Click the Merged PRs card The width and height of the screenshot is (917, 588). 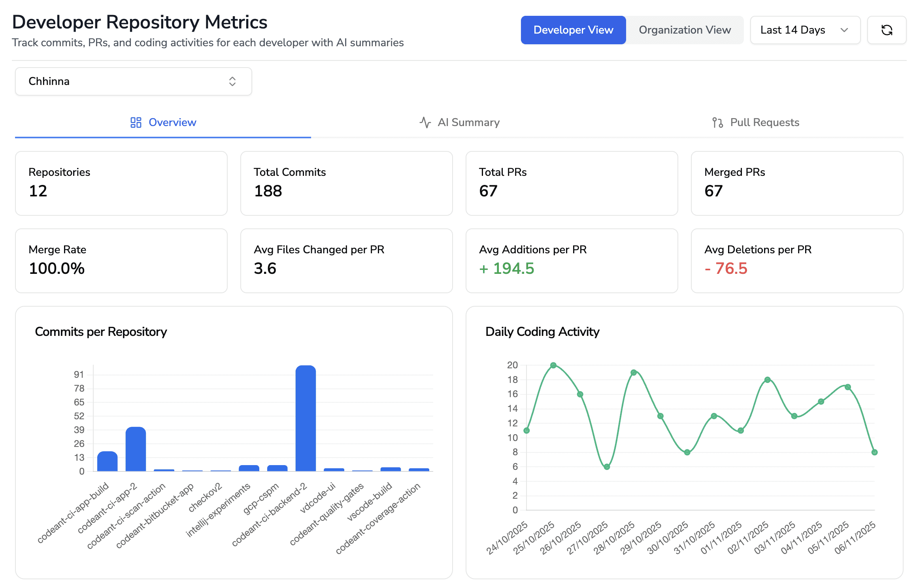point(797,183)
